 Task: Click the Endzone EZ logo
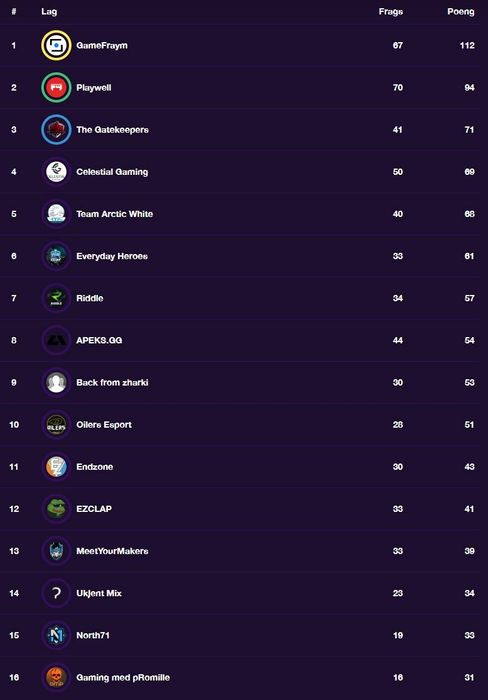(56, 467)
